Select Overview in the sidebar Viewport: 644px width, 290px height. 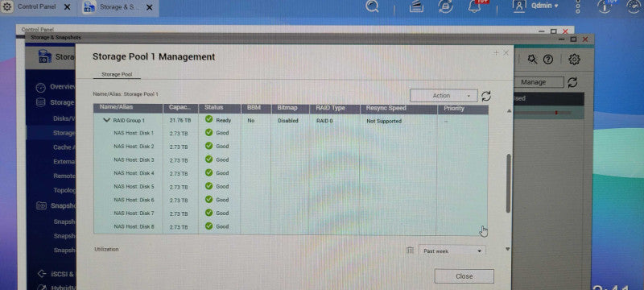(56, 87)
